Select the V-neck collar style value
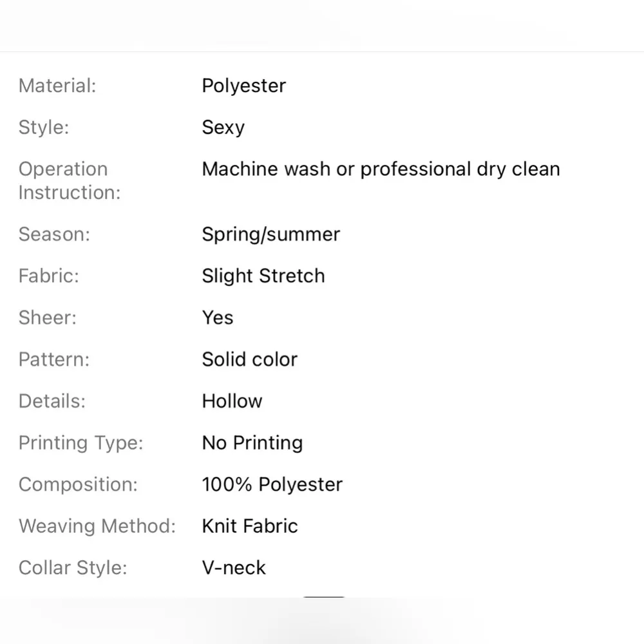This screenshot has width=644, height=644. [x=233, y=568]
